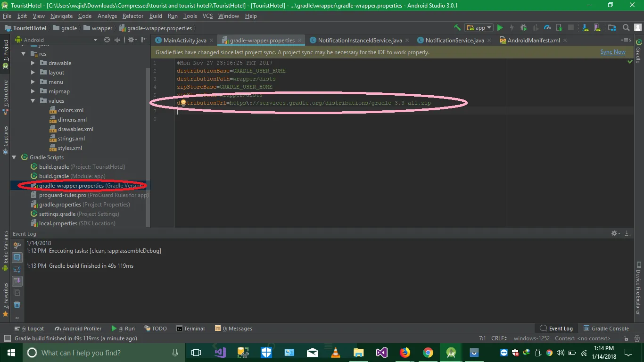
Task: Clear the Event Log with trash icon
Action: pos(17,304)
